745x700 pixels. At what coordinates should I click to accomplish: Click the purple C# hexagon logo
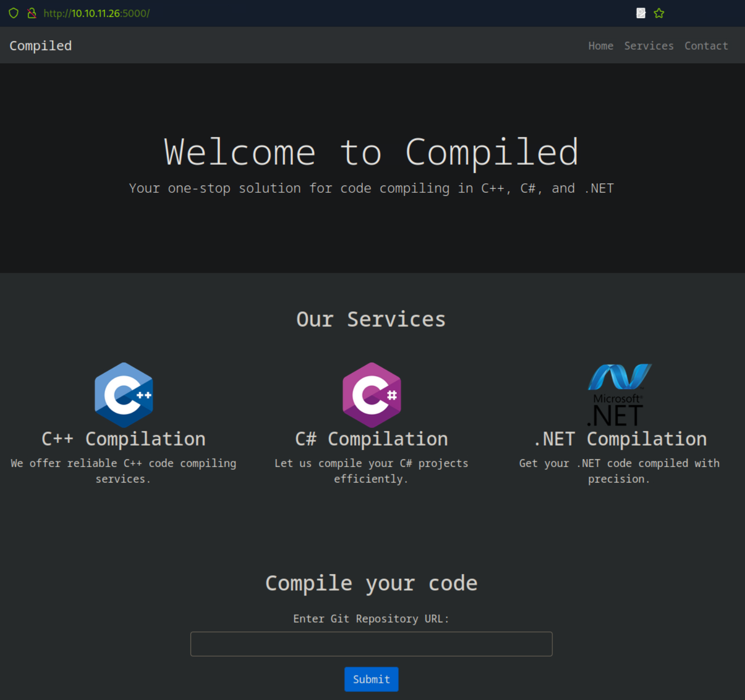point(372,395)
